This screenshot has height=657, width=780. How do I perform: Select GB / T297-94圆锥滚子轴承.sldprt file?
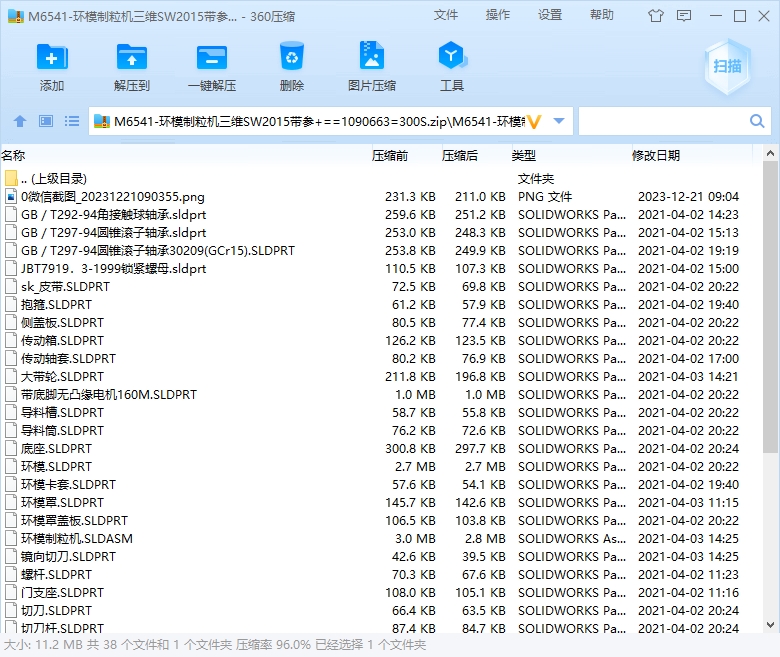tap(381, 232)
